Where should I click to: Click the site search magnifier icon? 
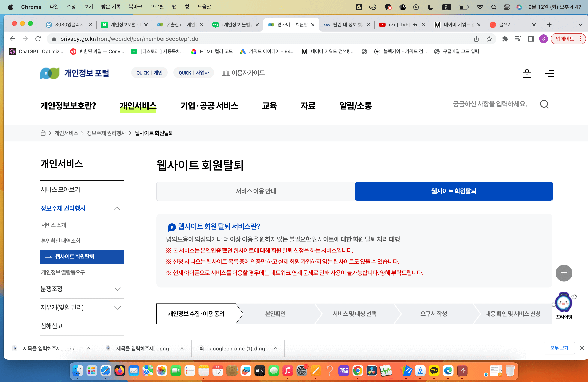544,104
